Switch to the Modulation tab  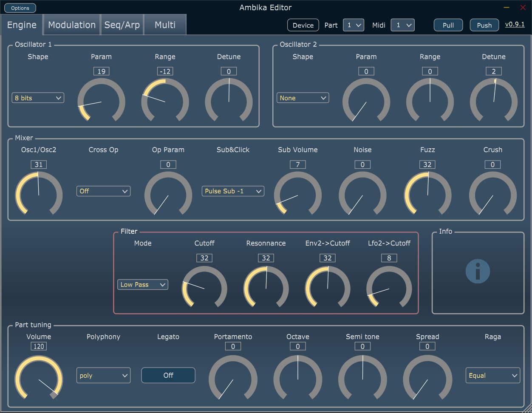click(72, 25)
